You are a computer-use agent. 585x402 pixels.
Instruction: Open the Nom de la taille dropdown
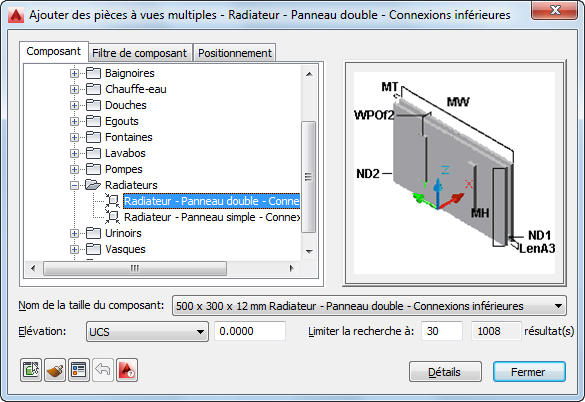click(369, 306)
